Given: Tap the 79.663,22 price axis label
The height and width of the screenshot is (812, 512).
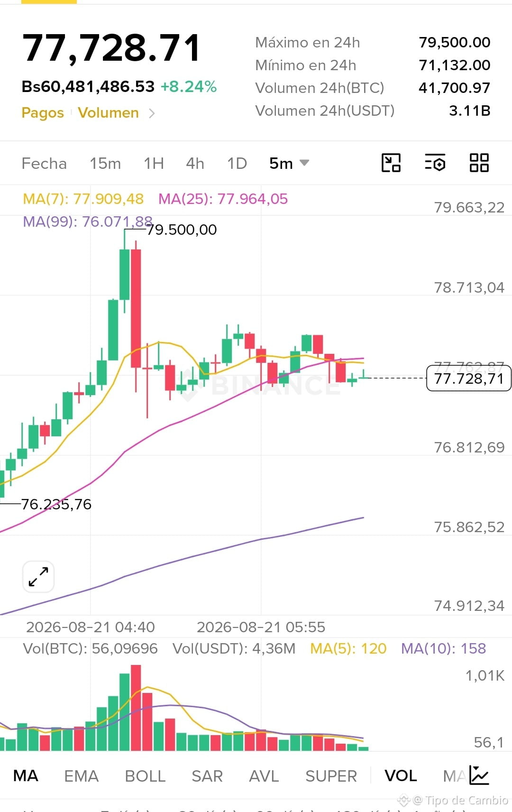Looking at the screenshot, I should coord(469,207).
